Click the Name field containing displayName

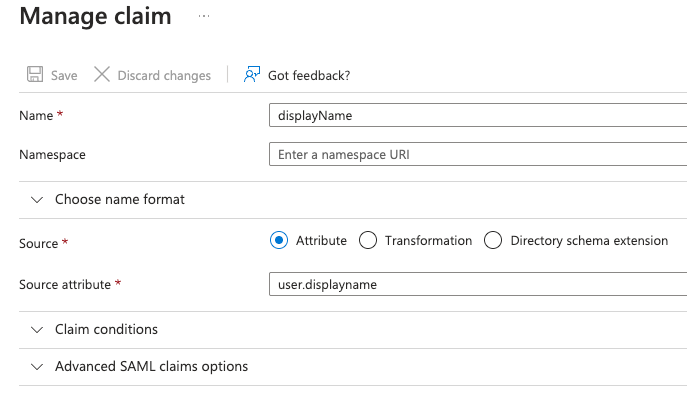click(x=478, y=115)
